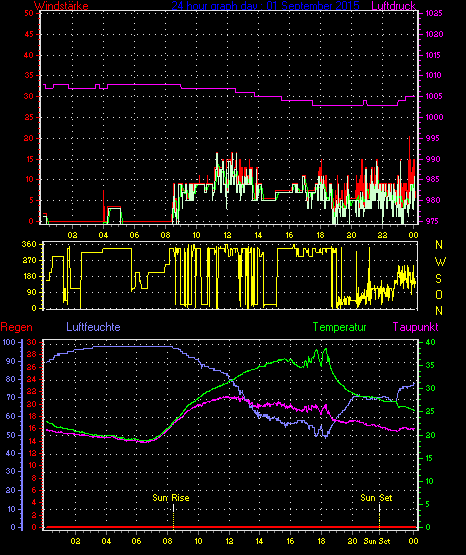466x555 pixels.
Task: Click the blue 70 on the Luftfeuchte axis
Action: point(11,397)
